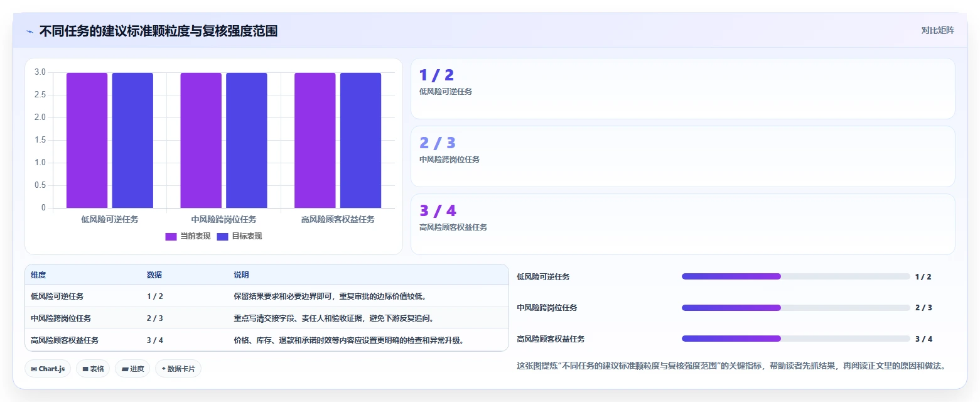Toggle the 当前表现 legend swatch

(171, 236)
